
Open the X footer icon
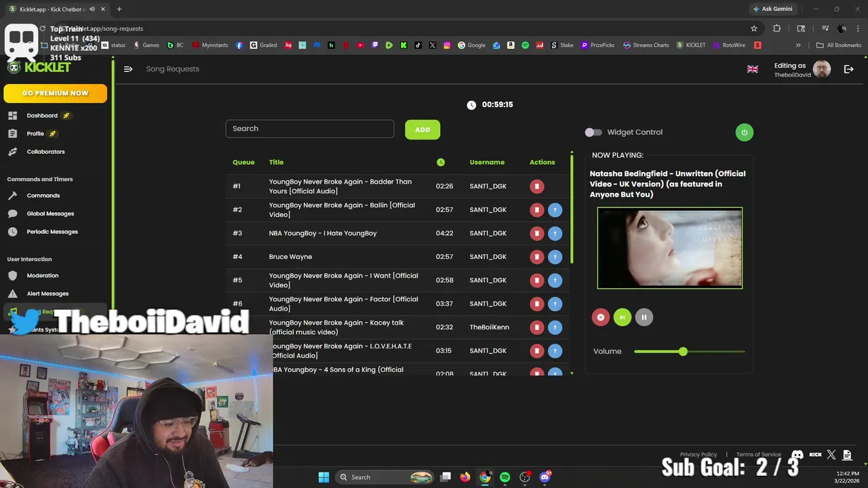coord(831,455)
